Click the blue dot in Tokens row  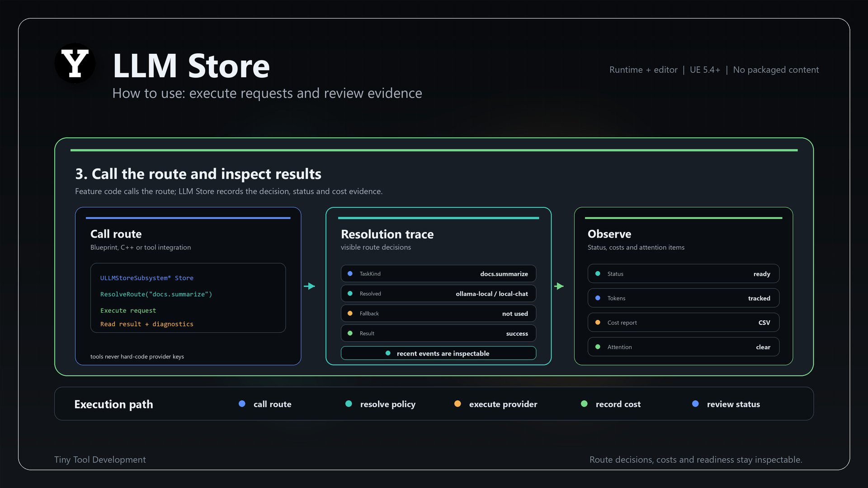tap(598, 298)
